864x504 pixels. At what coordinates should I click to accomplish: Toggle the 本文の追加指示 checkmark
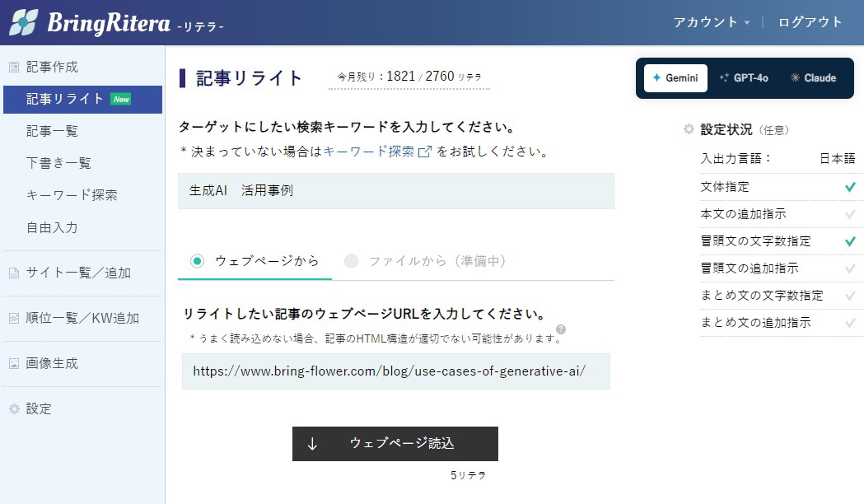point(850,214)
